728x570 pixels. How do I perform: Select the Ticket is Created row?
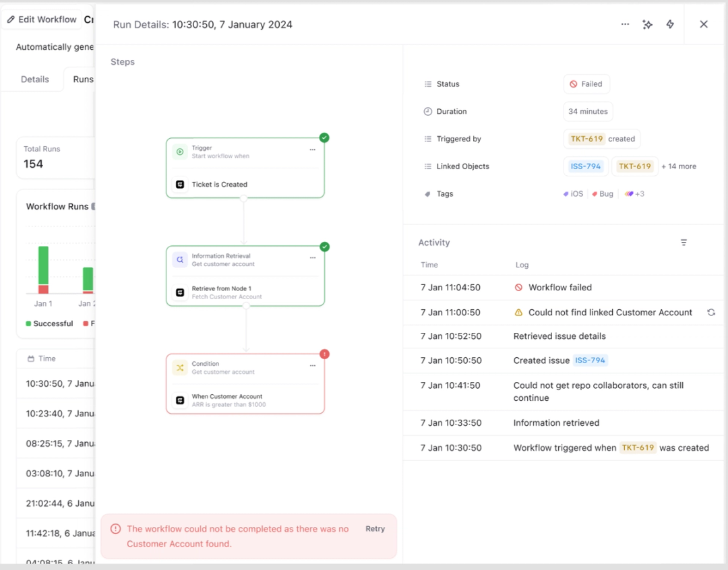click(245, 185)
